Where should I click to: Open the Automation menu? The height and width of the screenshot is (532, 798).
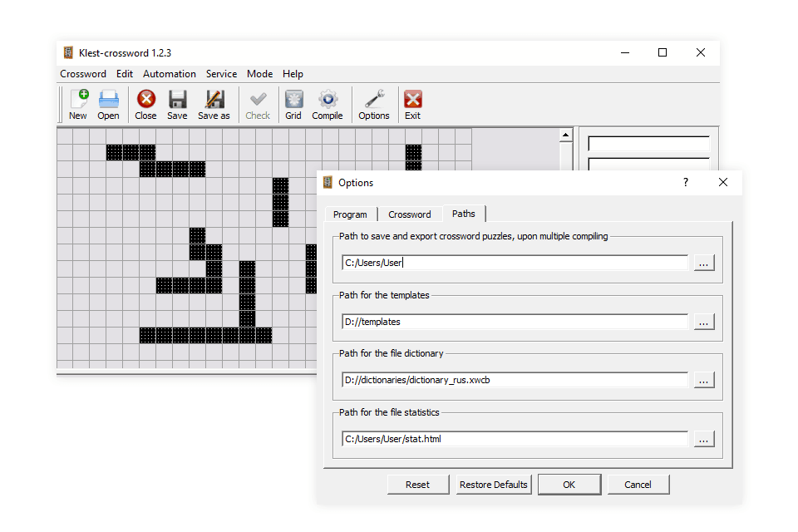coord(170,74)
